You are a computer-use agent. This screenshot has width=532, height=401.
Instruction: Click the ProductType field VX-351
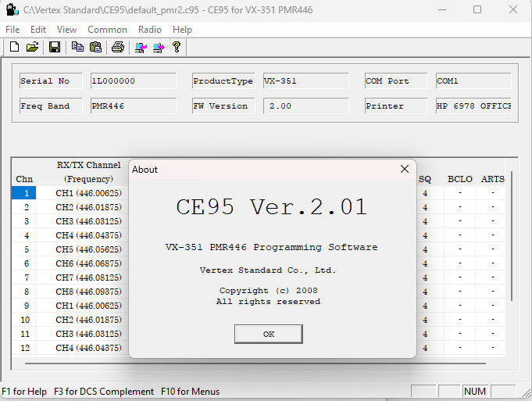[x=305, y=81]
